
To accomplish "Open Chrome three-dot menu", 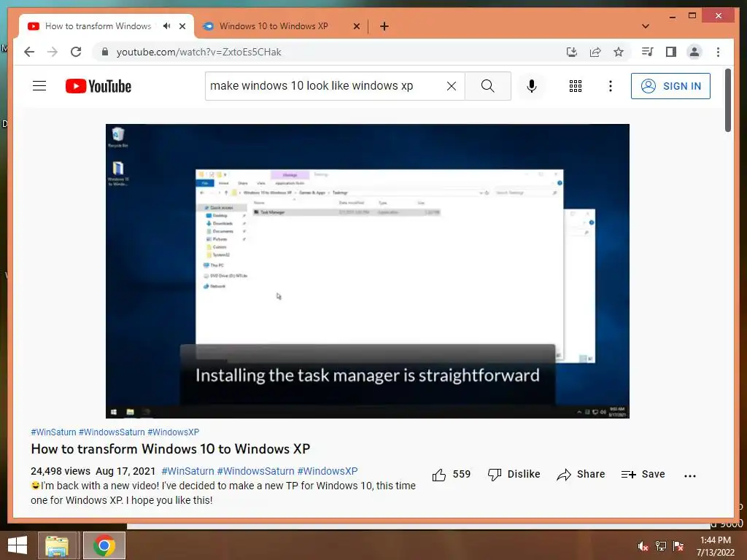I will (x=718, y=52).
